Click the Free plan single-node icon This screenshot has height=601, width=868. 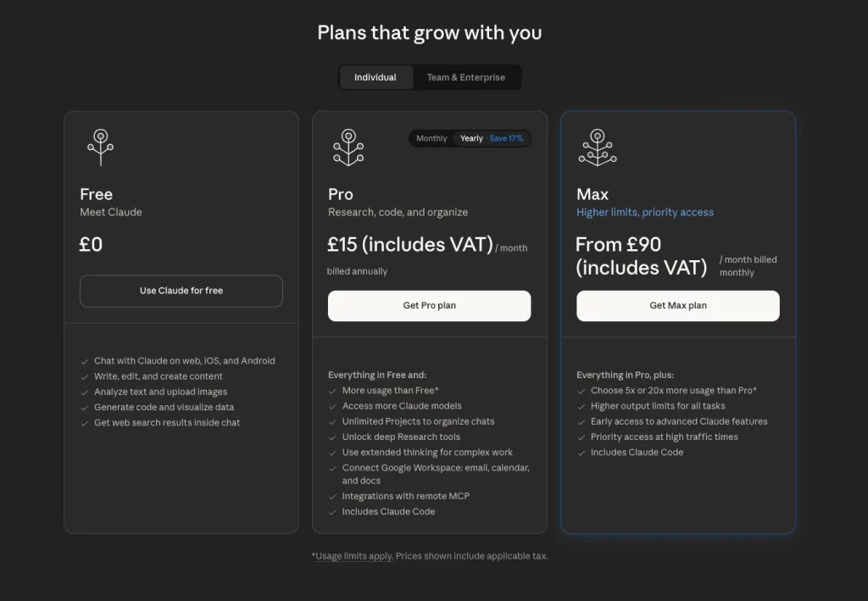pyautogui.click(x=100, y=147)
